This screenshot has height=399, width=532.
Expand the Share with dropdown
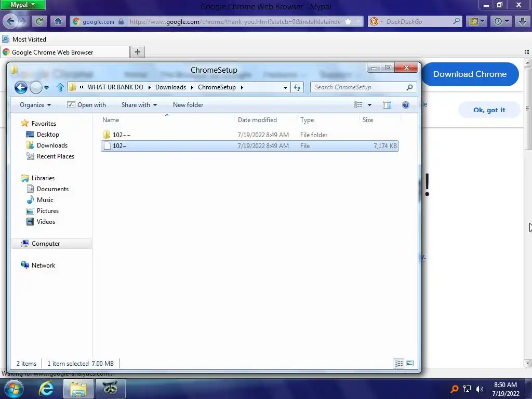click(139, 105)
